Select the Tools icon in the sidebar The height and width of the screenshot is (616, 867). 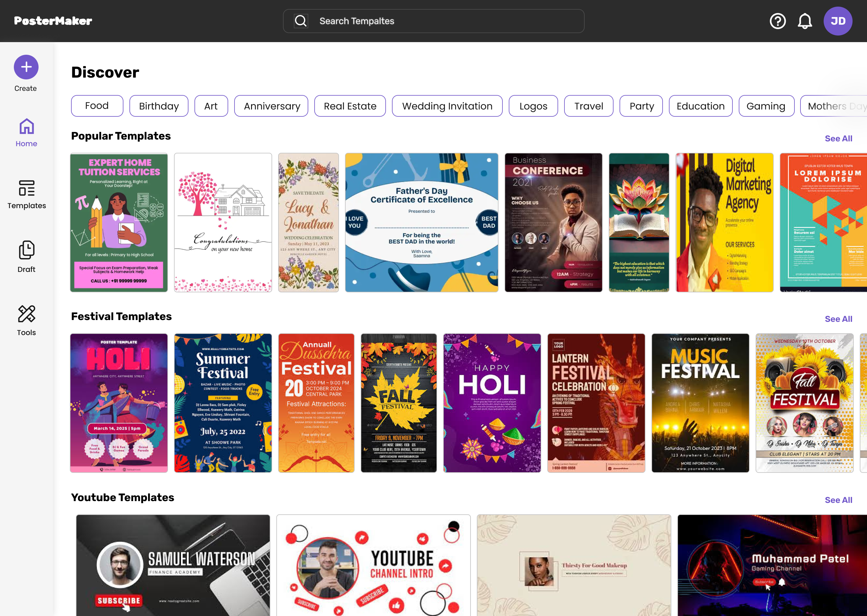26,314
